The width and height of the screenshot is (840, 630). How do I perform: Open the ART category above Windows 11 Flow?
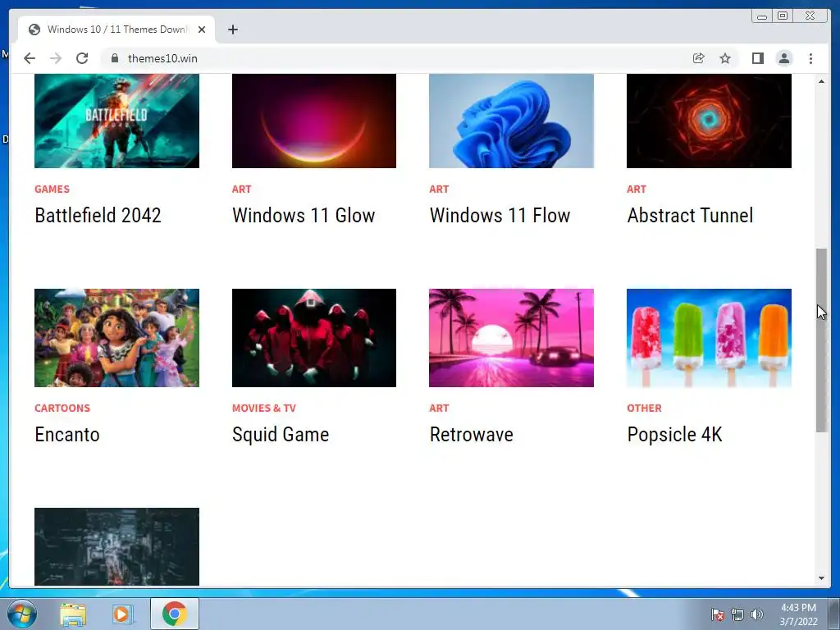(439, 189)
